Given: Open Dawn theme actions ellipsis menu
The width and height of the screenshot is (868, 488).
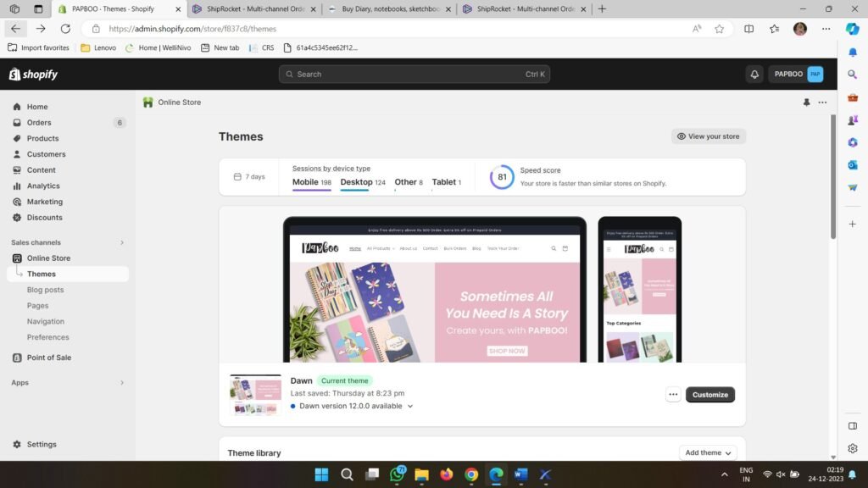Looking at the screenshot, I should tap(672, 395).
